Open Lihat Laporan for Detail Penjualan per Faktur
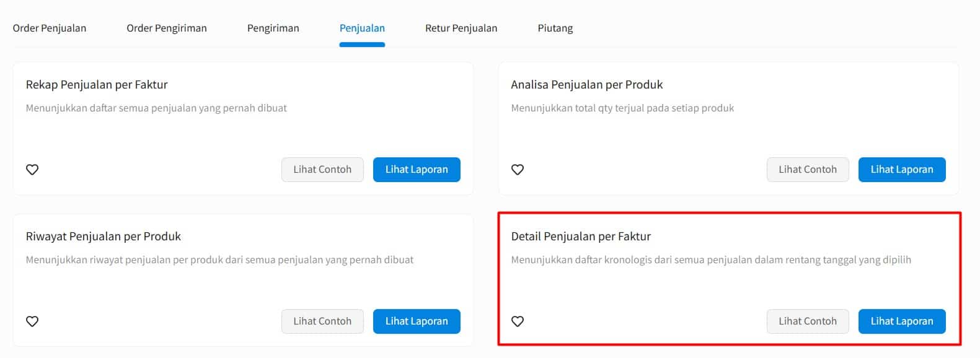The width and height of the screenshot is (980, 358). pyautogui.click(x=902, y=321)
